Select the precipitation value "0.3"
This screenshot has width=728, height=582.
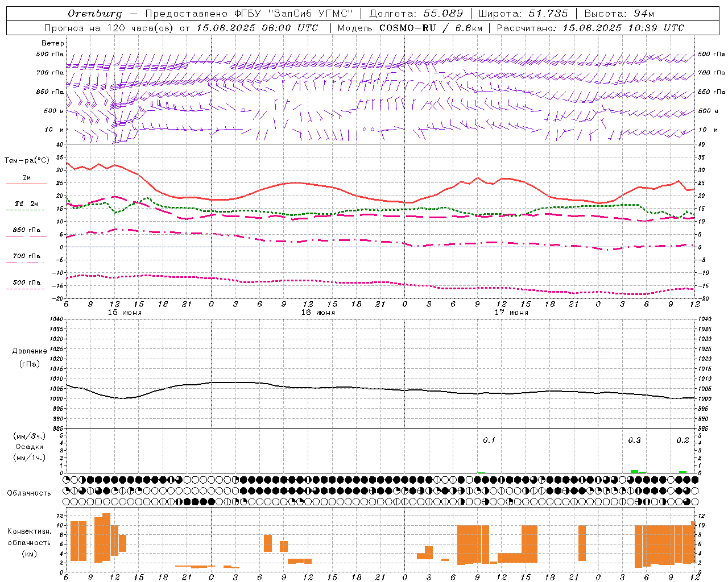tap(634, 440)
